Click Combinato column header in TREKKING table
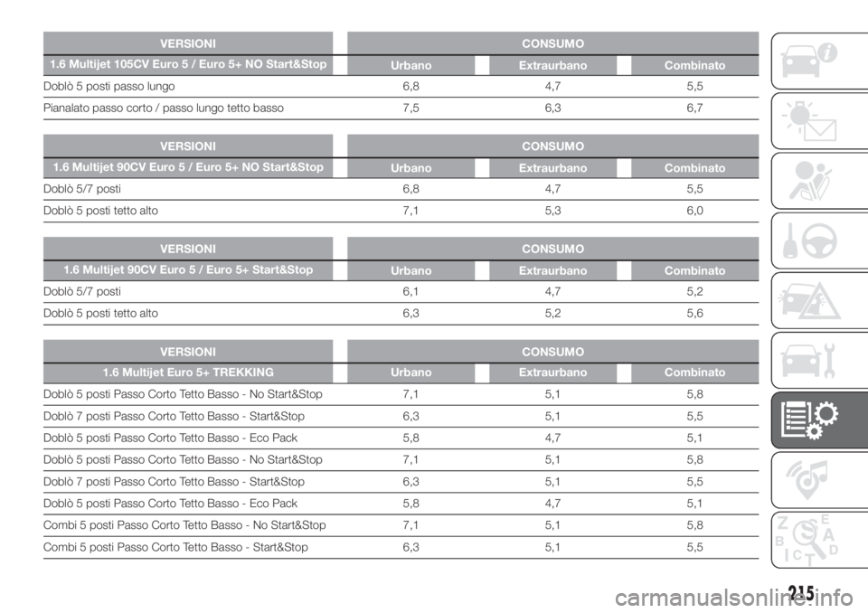The height and width of the screenshot is (613, 868). click(x=694, y=373)
